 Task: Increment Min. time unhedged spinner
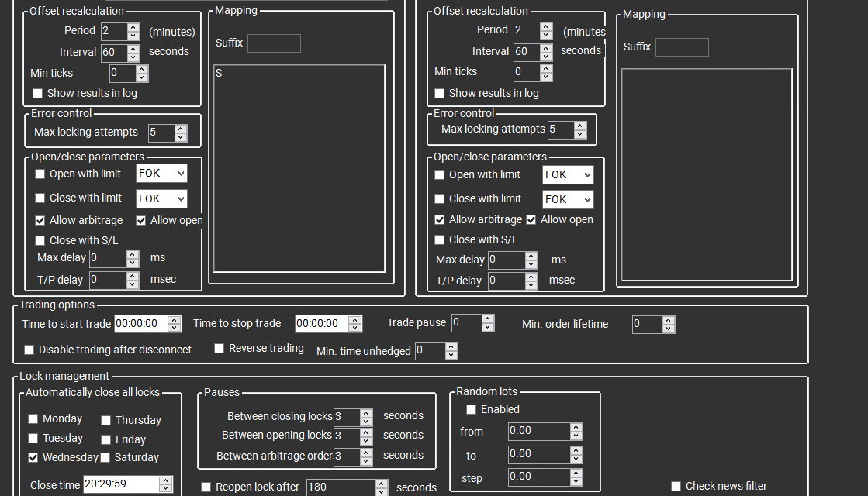click(x=451, y=346)
